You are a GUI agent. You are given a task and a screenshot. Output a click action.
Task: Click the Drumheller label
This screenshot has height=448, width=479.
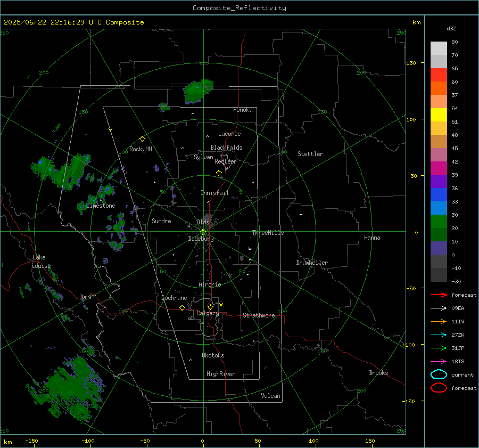point(312,263)
